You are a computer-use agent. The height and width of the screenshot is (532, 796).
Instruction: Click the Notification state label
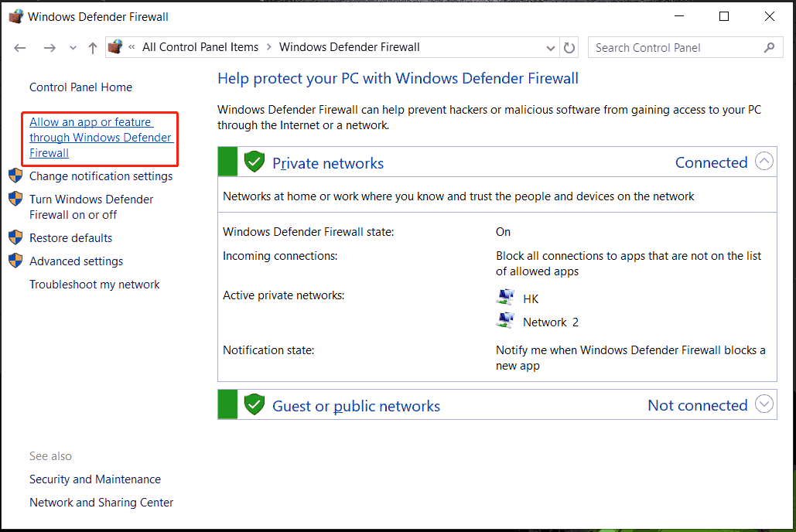coord(268,350)
